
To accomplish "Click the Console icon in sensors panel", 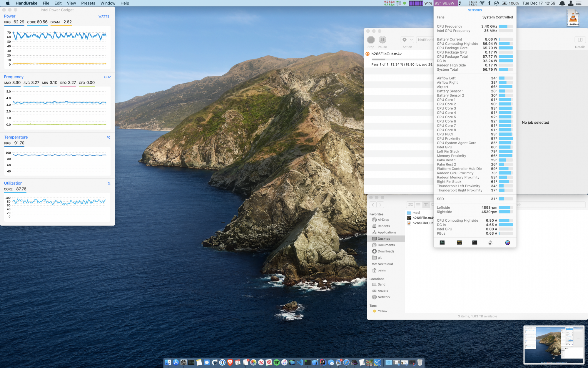I will 459,243.
